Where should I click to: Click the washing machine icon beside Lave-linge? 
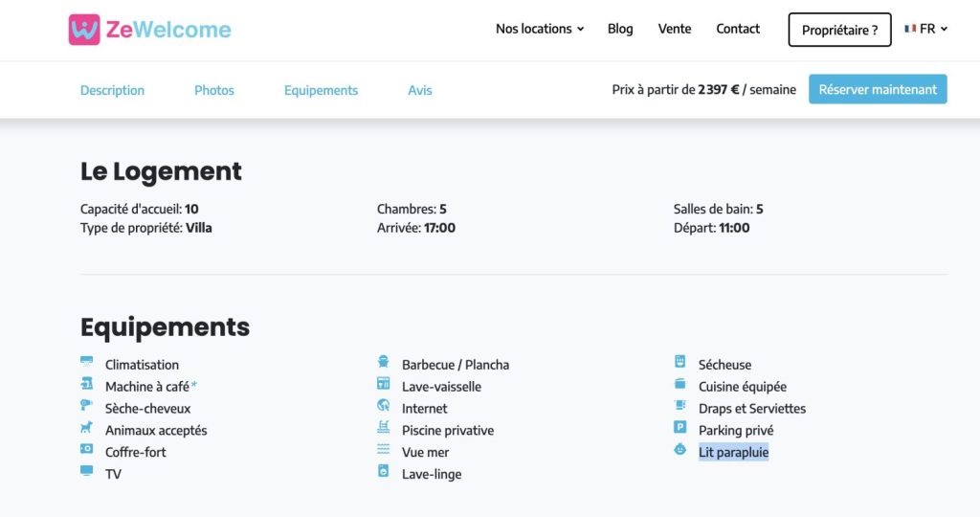[x=383, y=471]
